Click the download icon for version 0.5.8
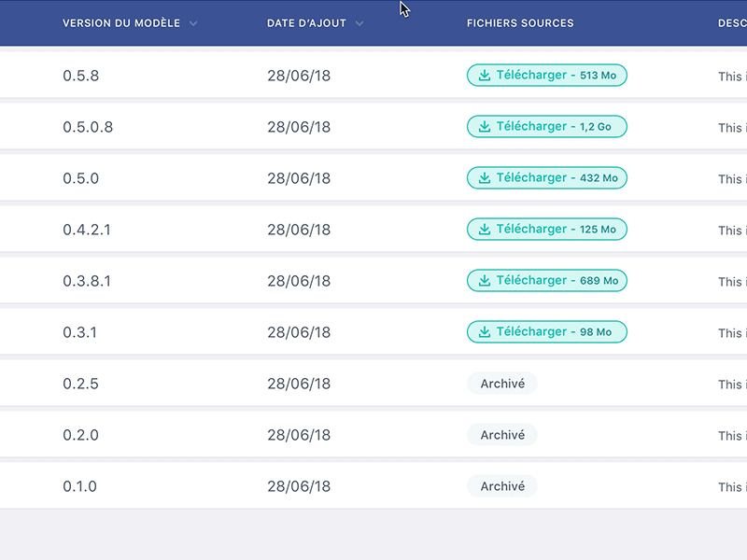This screenshot has height=560, width=747. (x=485, y=76)
